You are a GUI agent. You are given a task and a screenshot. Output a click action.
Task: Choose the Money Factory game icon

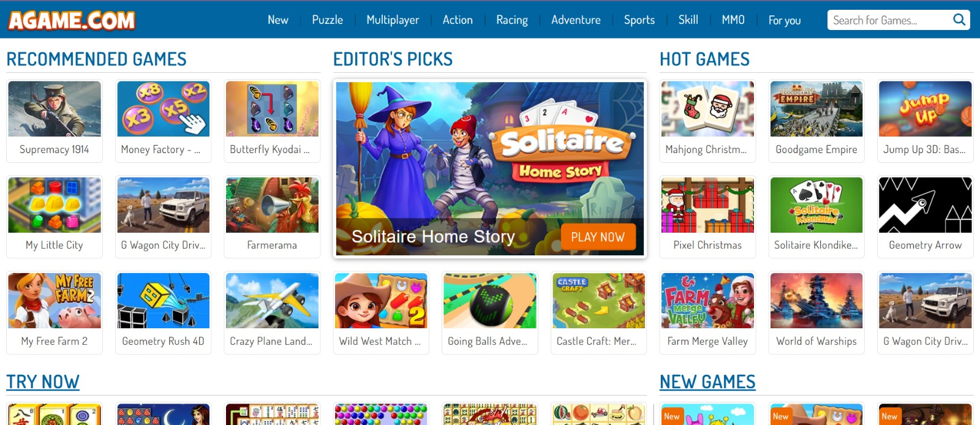(164, 109)
